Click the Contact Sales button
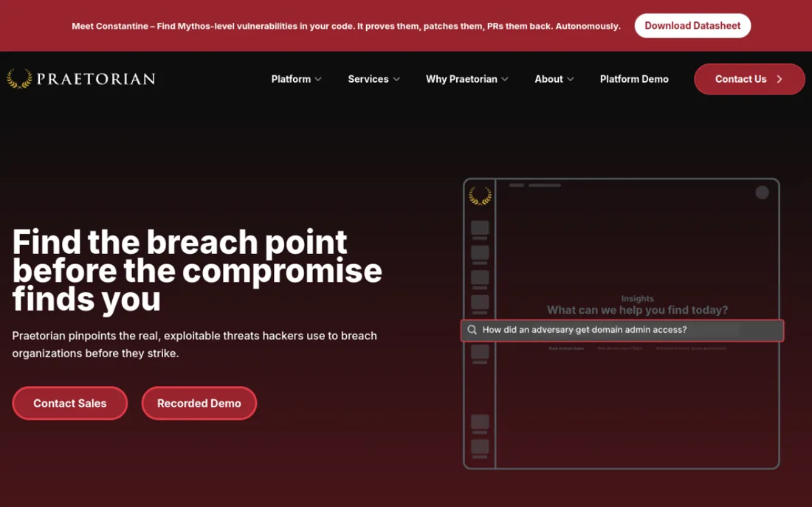This screenshot has width=812, height=507. (x=70, y=403)
